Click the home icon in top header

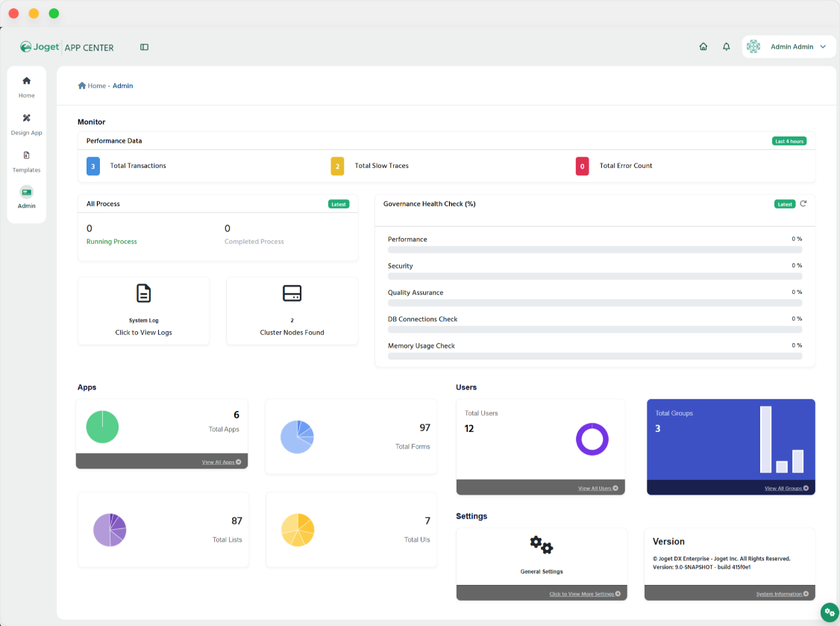(x=703, y=46)
